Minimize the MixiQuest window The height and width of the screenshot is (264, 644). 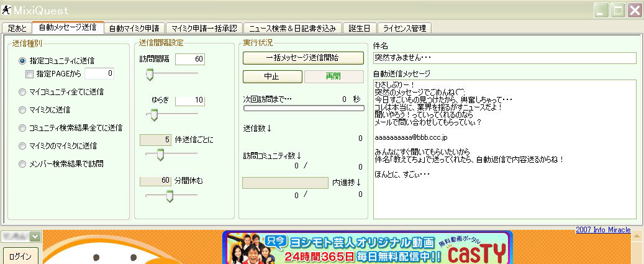(602, 10)
